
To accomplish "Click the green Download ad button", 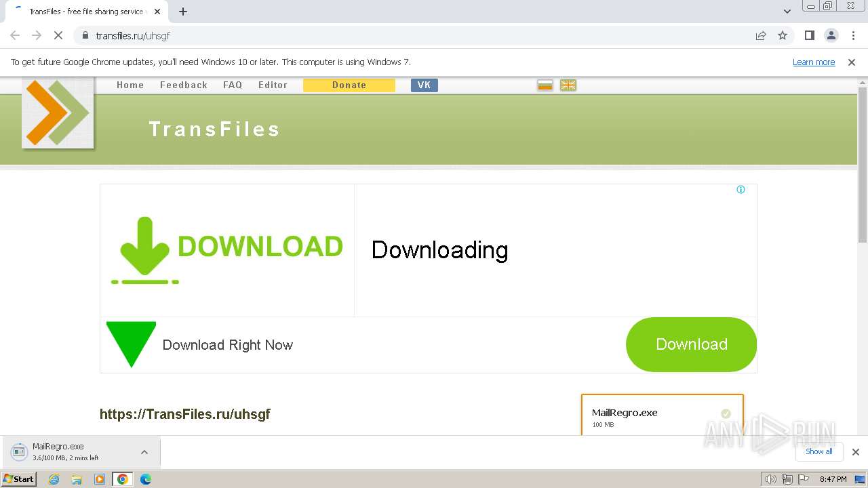I will 691,344.
